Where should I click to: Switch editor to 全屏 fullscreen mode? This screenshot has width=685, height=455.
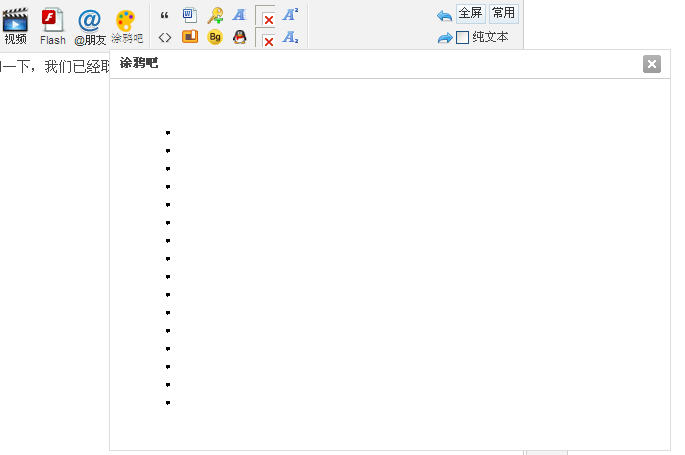click(x=470, y=13)
